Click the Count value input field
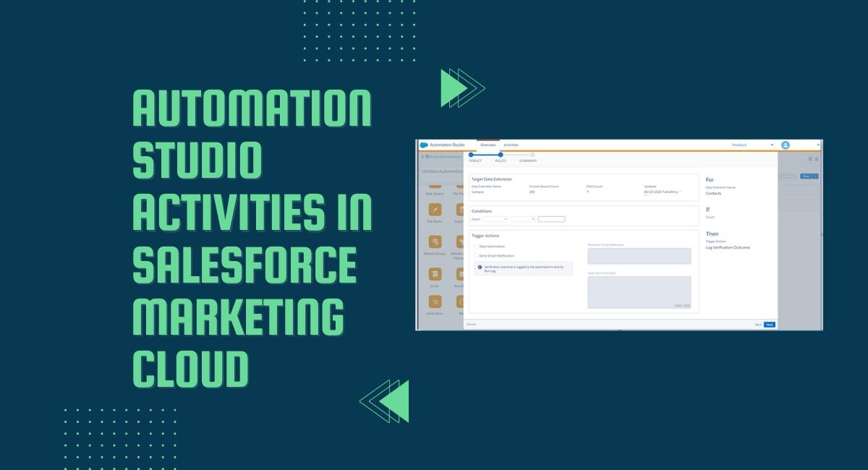The height and width of the screenshot is (470, 868). tap(551, 219)
